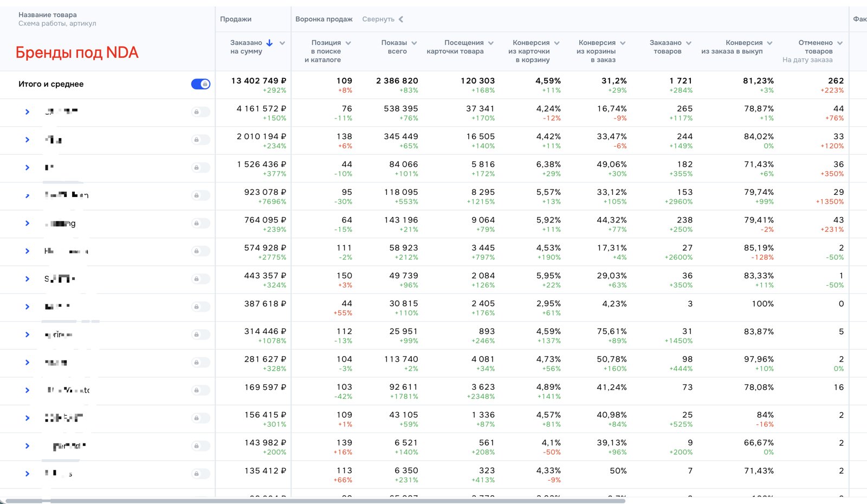Expand the row with 281 627 ₽
The width and height of the screenshot is (867, 504).
(x=27, y=363)
